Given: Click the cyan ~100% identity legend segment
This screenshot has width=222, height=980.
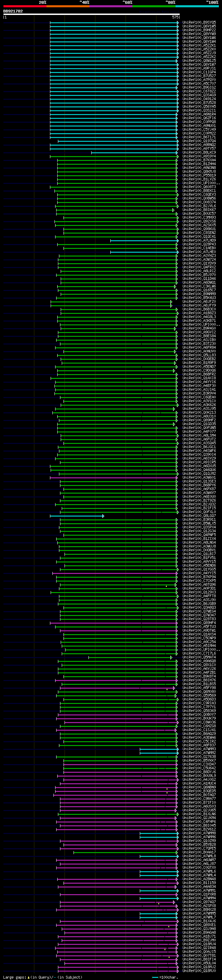Looking at the screenshot, I should (x=197, y=6).
